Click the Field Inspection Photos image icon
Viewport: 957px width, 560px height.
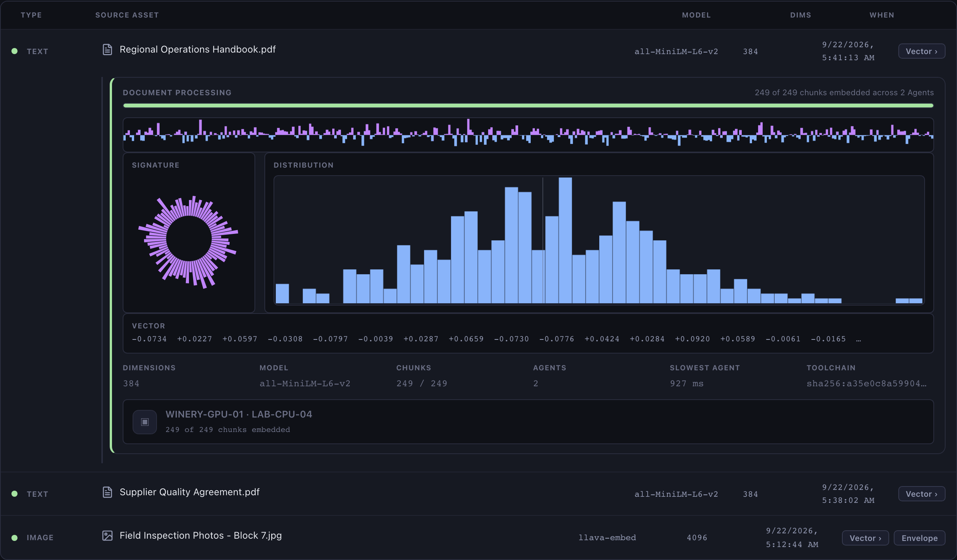coord(107,536)
